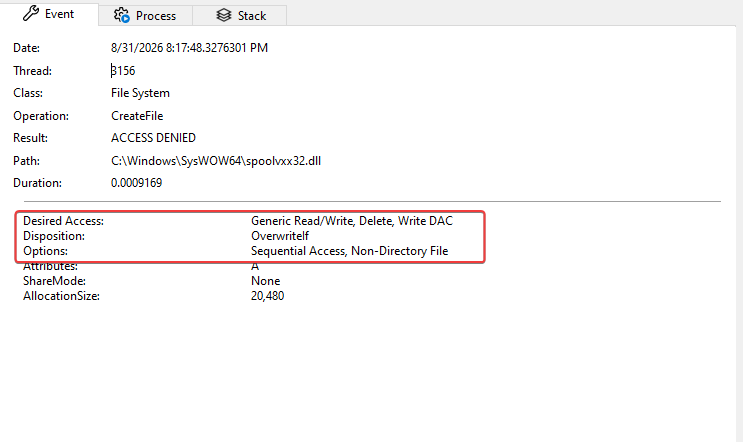Image resolution: width=743 pixels, height=442 pixels.
Task: Click the ACCESS DENIED result value
Action: coord(153,138)
